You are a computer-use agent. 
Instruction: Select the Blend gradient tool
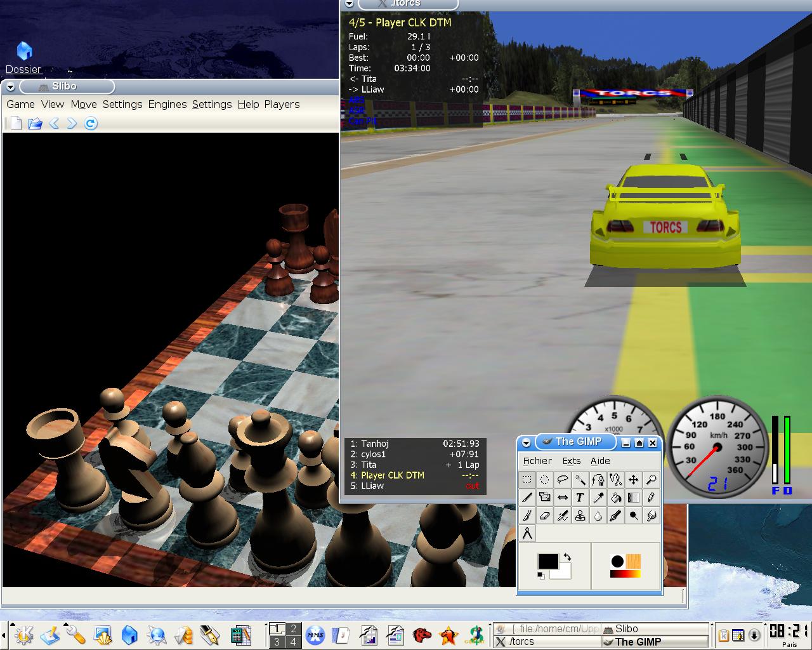633,498
